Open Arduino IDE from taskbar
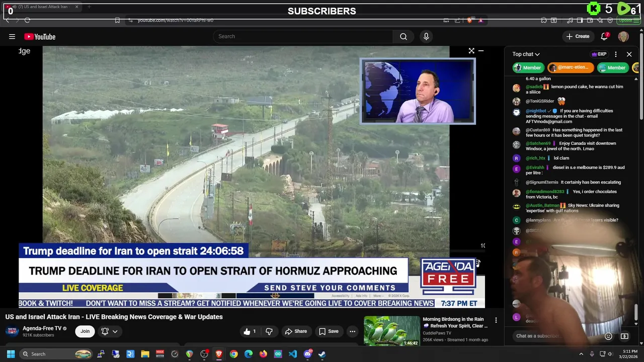This screenshot has width=644, height=362. pyautogui.click(x=278, y=354)
